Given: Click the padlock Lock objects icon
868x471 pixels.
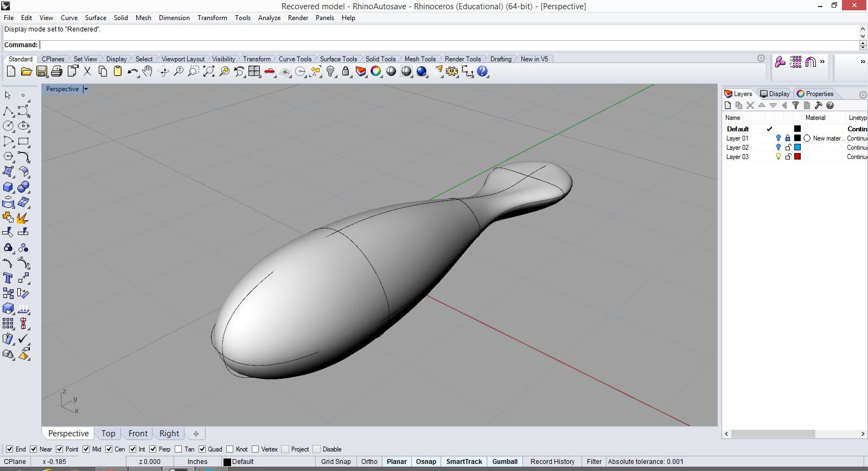Looking at the screenshot, I should click(x=346, y=71).
